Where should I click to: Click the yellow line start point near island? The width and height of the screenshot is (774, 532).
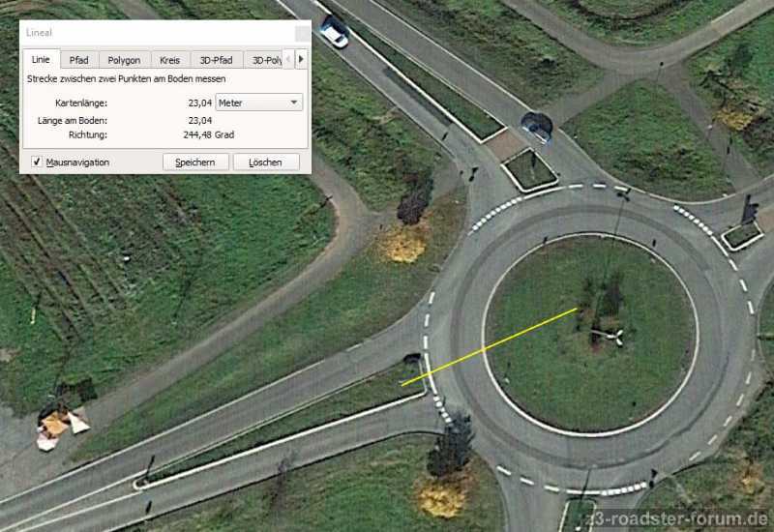[402, 384]
